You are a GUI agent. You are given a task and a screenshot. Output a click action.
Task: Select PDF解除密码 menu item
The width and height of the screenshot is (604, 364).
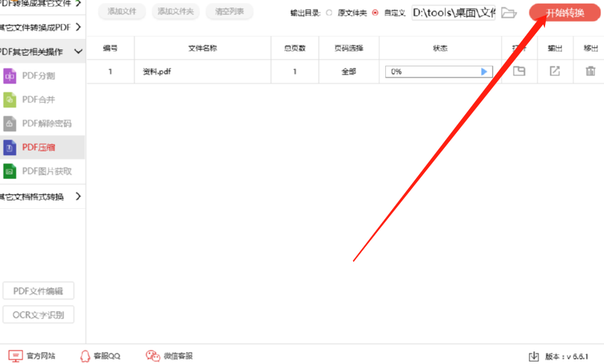(43, 124)
